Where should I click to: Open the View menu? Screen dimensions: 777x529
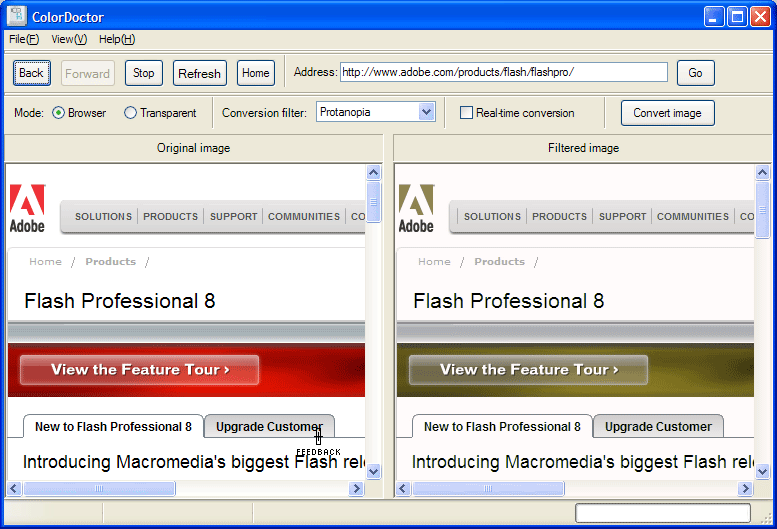[x=69, y=39]
